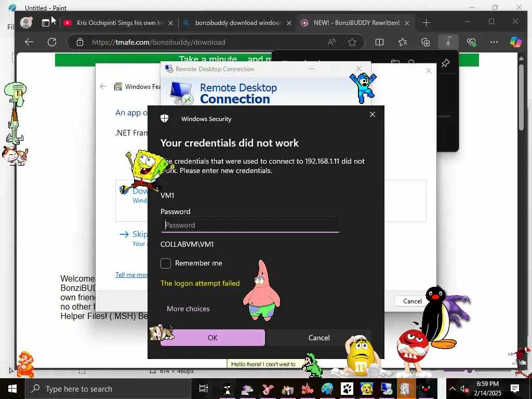Click the Downloads icon in Edge toolbar
This screenshot has height=399, width=532.
[448, 42]
